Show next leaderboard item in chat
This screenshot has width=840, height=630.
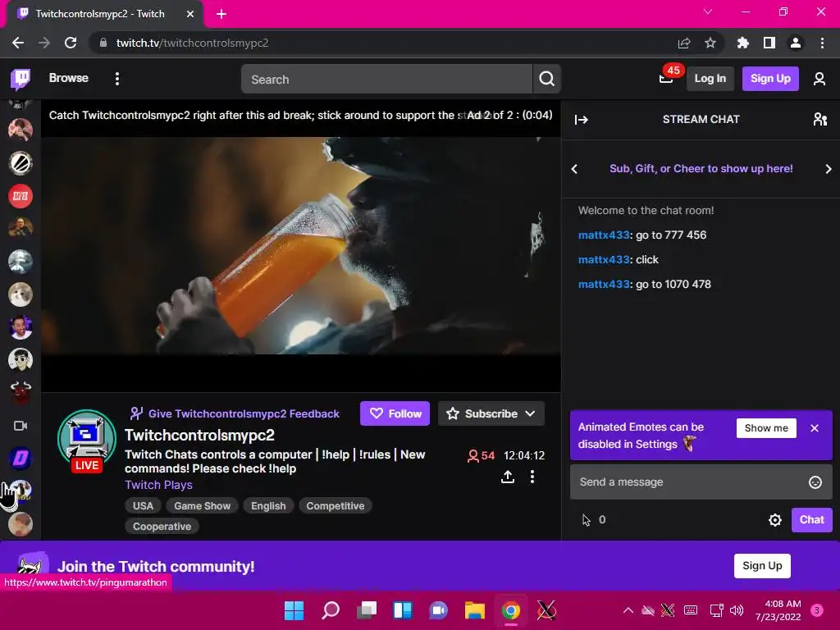tap(829, 169)
